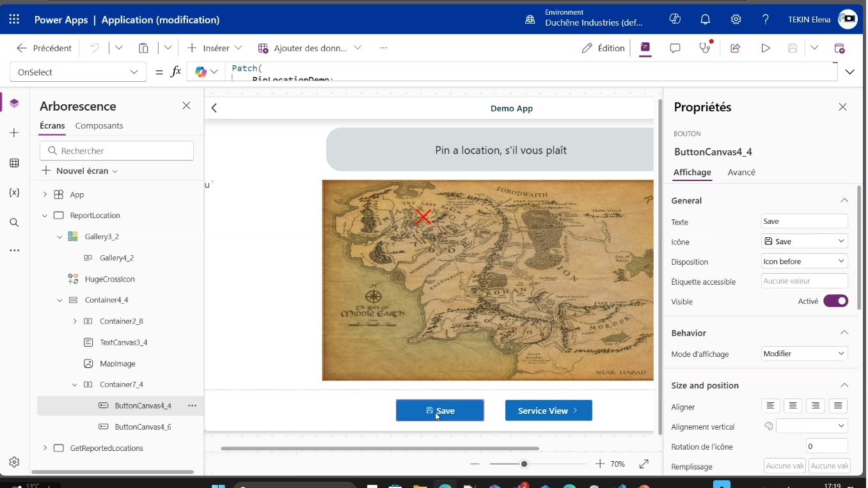Toggle the Visible switch off
Image resolution: width=868 pixels, height=488 pixels.
[x=835, y=301]
